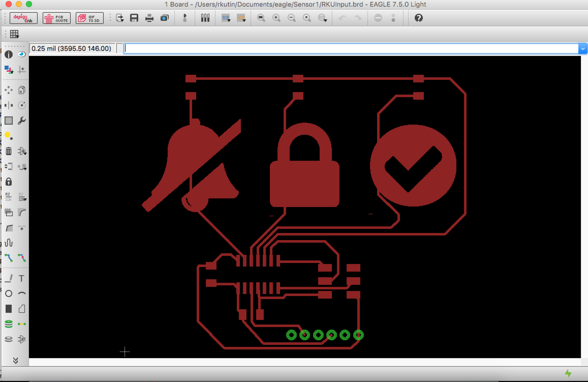
Task: Click the yellow dot tool icon
Action: click(x=9, y=136)
